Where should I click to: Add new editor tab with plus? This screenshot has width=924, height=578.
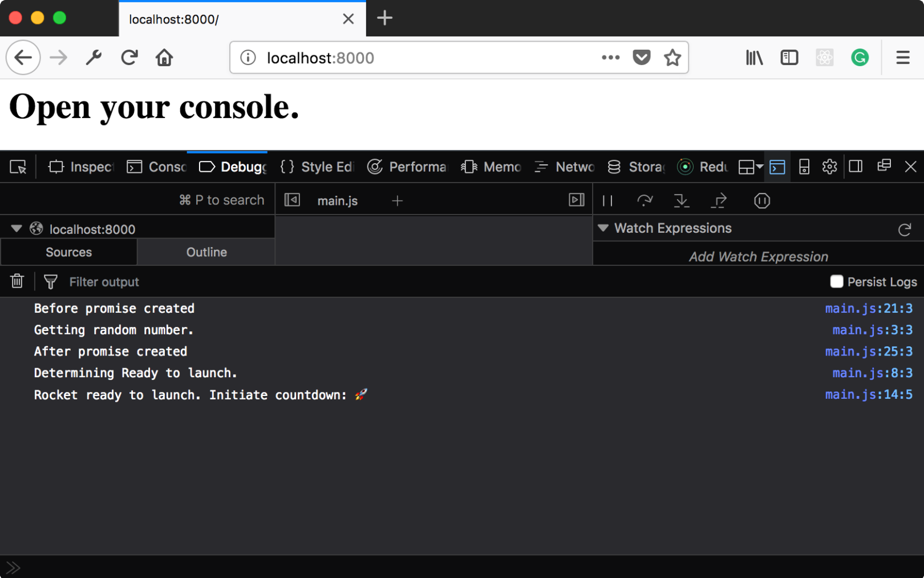[x=398, y=201]
